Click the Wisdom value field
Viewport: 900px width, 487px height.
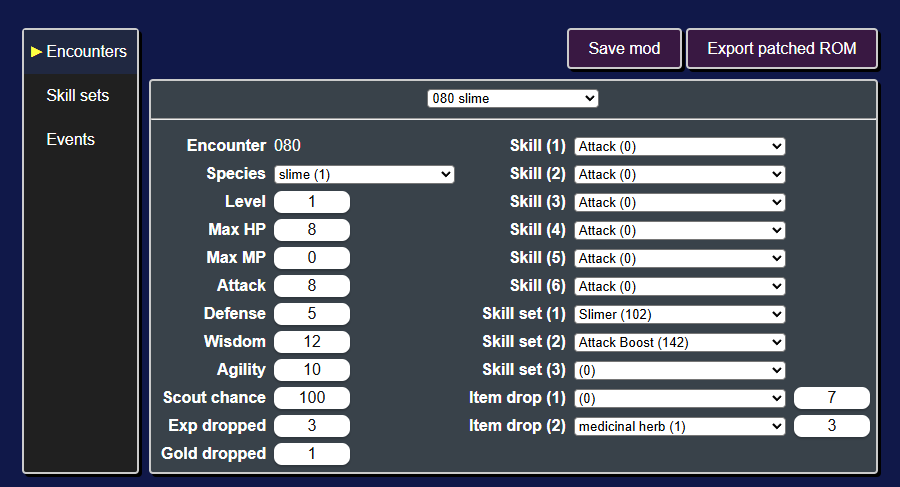312,342
